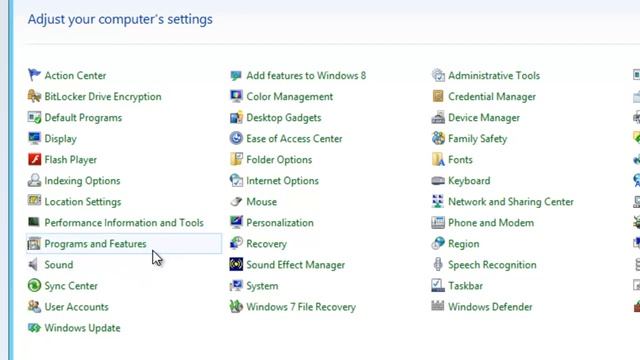Click the green Sync Center icon

(x=34, y=285)
